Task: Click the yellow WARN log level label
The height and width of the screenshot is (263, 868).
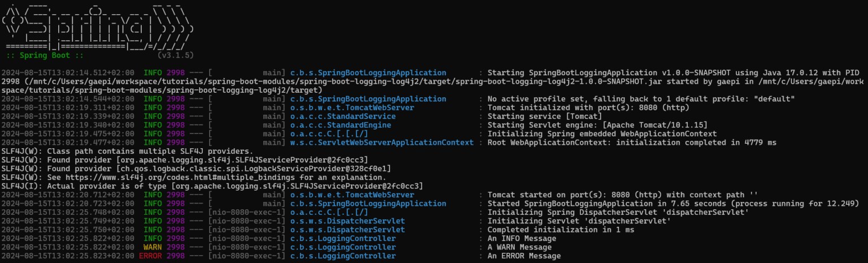Action: click(153, 247)
